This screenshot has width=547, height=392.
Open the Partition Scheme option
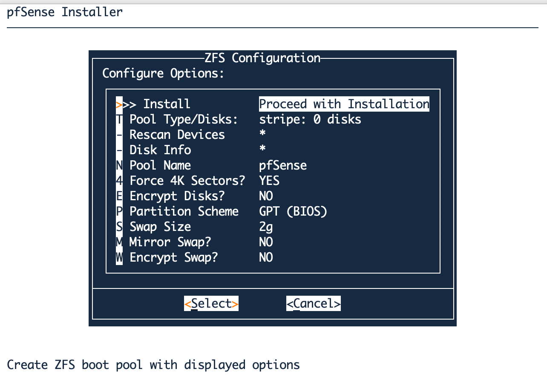pos(222,211)
